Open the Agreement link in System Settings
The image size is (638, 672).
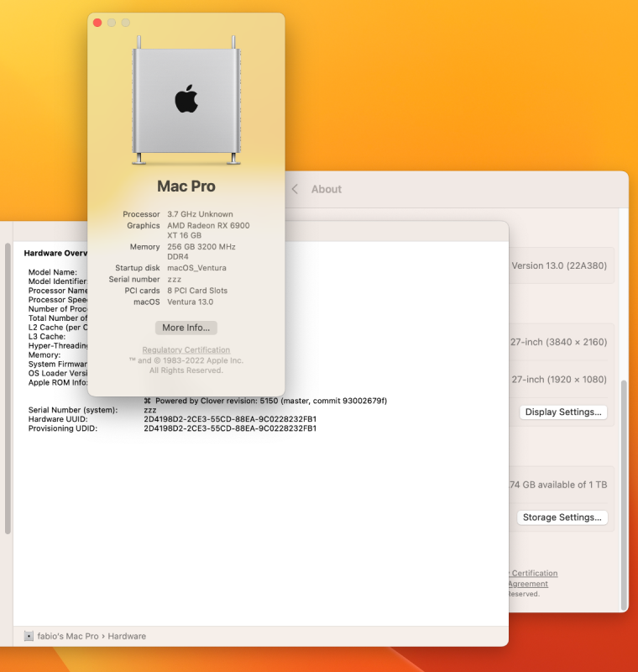[528, 584]
